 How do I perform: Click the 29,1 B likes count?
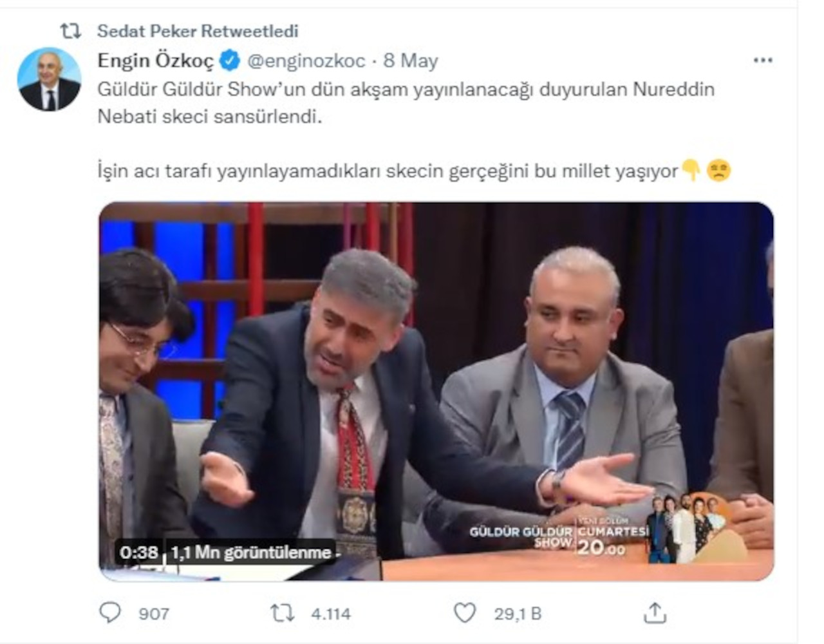(518, 614)
